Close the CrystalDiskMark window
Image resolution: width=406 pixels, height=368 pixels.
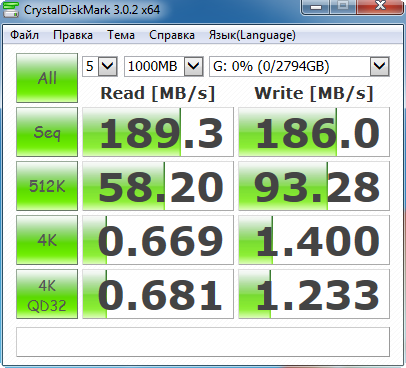[380, 7]
